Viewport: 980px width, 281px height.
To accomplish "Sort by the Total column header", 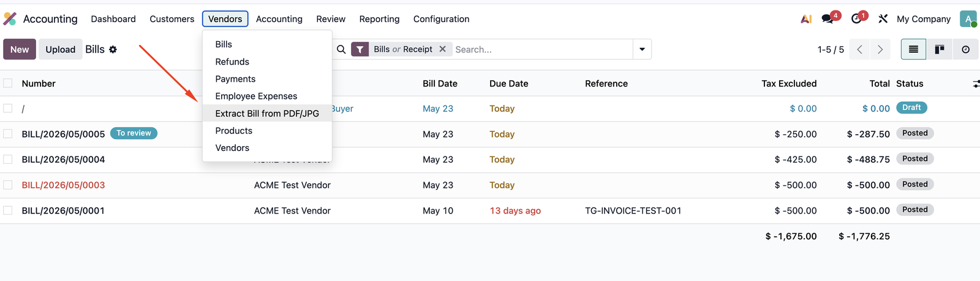I will 880,83.
